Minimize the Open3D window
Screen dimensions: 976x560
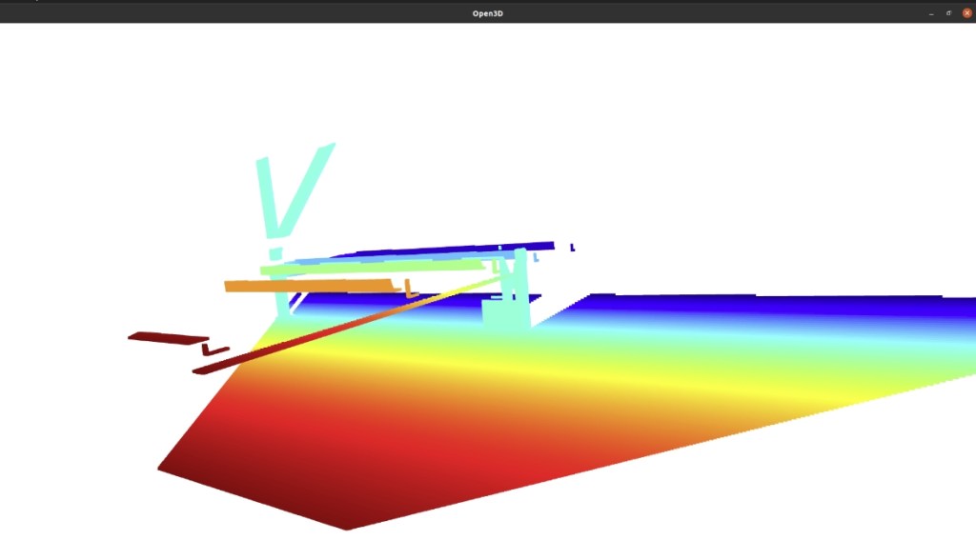[931, 12]
